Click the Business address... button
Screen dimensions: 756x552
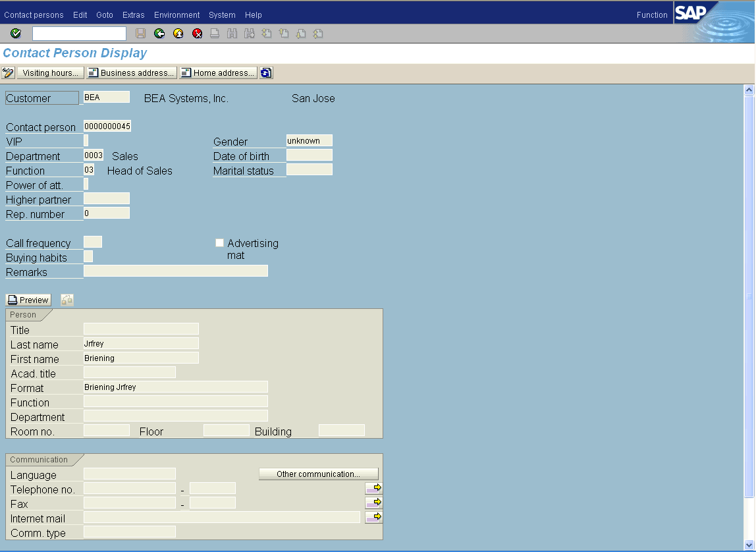[132, 73]
